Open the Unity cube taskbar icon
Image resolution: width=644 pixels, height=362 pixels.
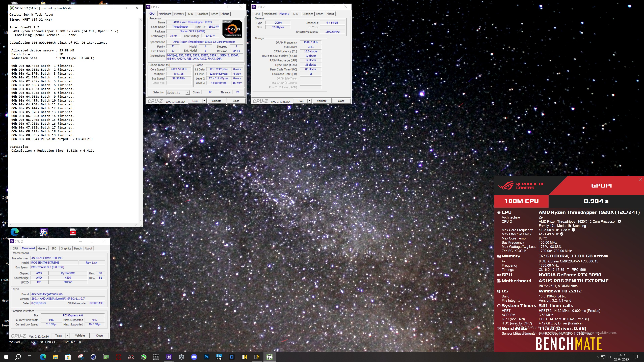click(181, 357)
